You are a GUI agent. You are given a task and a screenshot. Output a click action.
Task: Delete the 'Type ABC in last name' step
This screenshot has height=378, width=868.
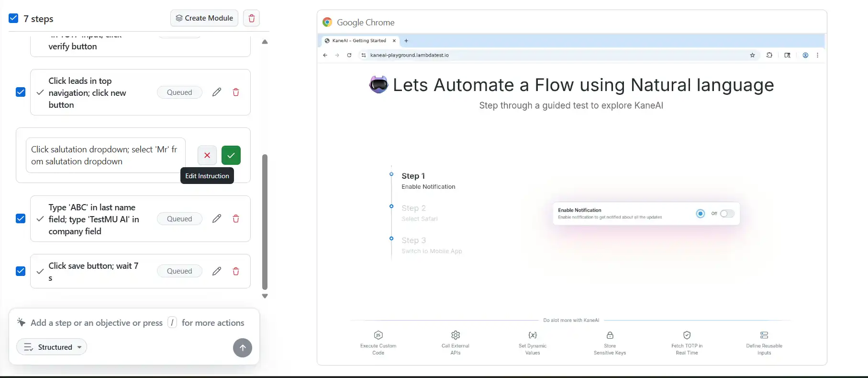point(236,218)
